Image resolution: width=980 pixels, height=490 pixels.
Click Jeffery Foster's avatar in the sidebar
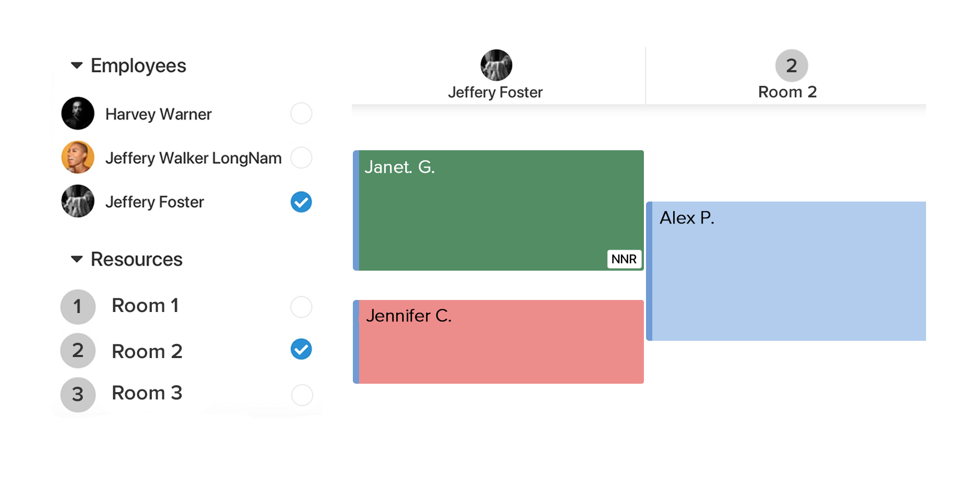(78, 201)
